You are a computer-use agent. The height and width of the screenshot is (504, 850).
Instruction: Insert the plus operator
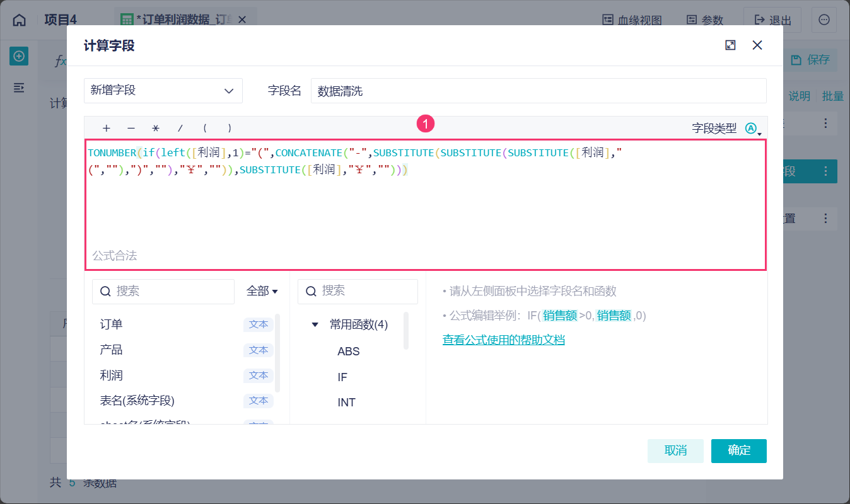tap(107, 128)
